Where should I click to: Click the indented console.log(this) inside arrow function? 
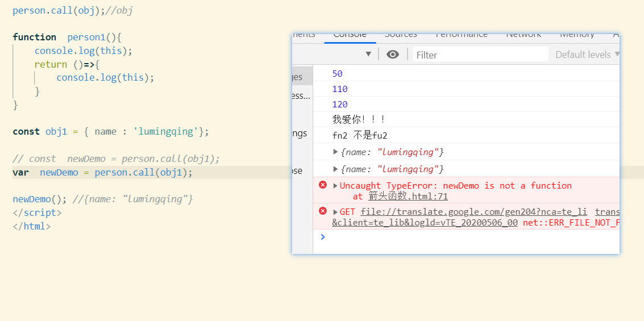(105, 78)
